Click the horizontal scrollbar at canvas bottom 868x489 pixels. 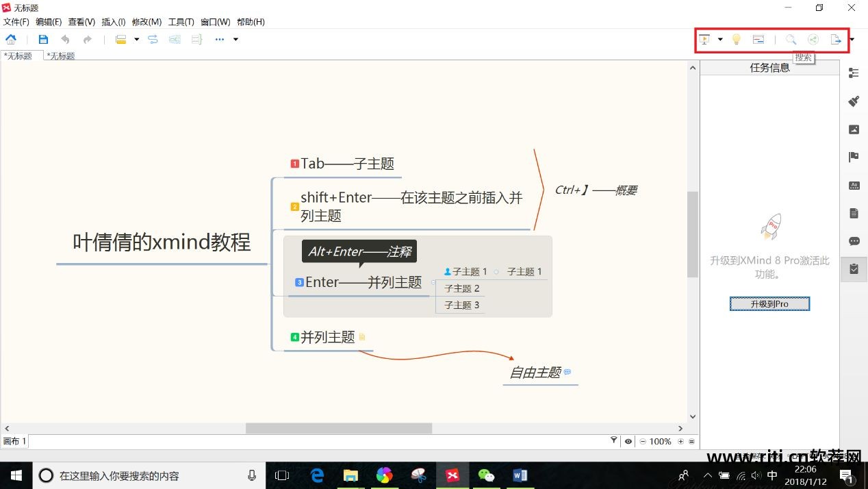tap(340, 427)
